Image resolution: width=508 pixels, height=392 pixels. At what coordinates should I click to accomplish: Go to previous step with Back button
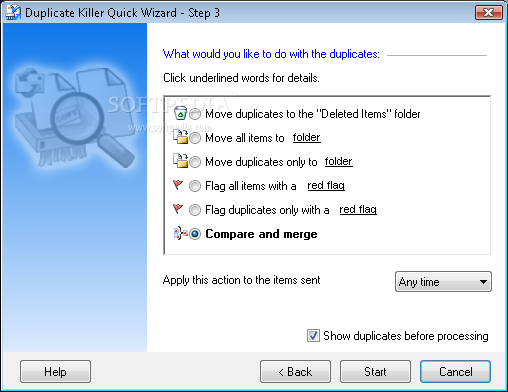tap(295, 371)
